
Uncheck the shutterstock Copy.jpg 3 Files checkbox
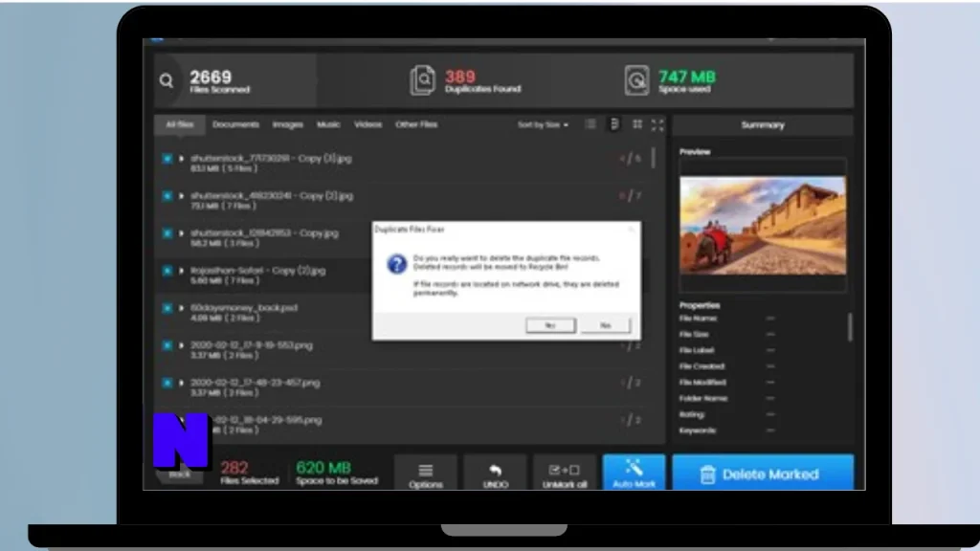tap(167, 233)
